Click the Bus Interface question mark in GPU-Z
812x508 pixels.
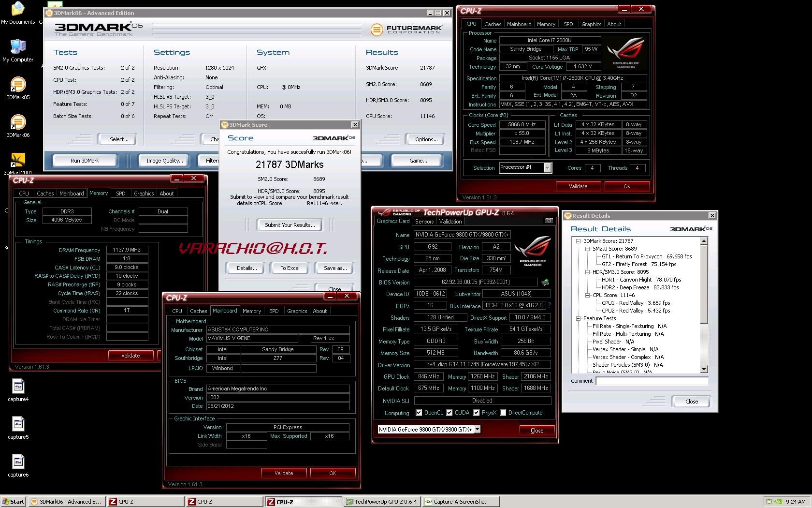pyautogui.click(x=549, y=305)
